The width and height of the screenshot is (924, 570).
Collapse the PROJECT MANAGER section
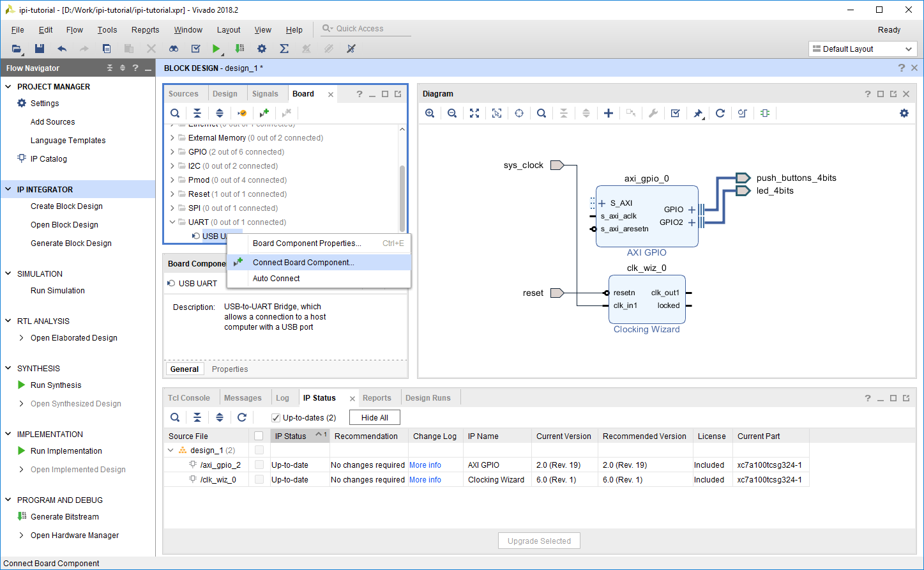click(8, 87)
